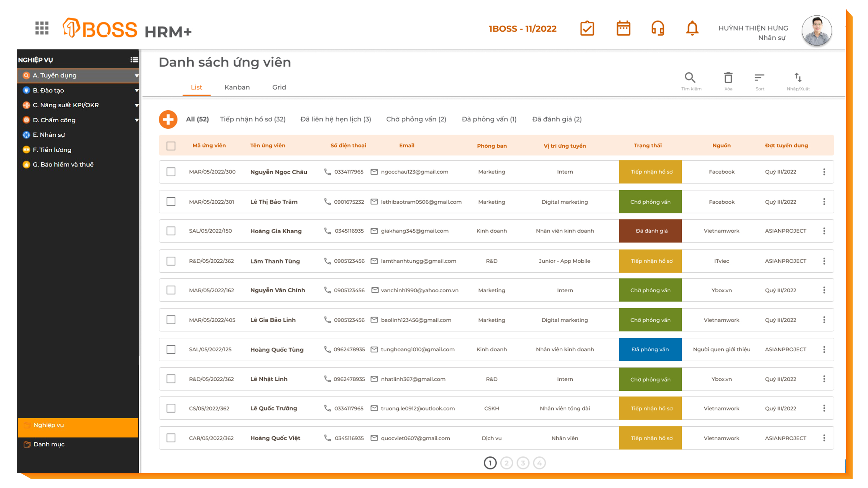Open the apps grid launcher icon
This screenshot has width=868, height=488.
point(42,28)
